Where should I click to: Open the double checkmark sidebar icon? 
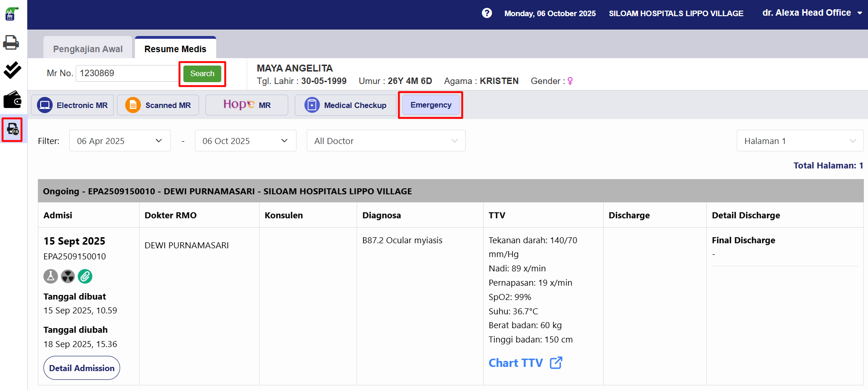[x=12, y=70]
